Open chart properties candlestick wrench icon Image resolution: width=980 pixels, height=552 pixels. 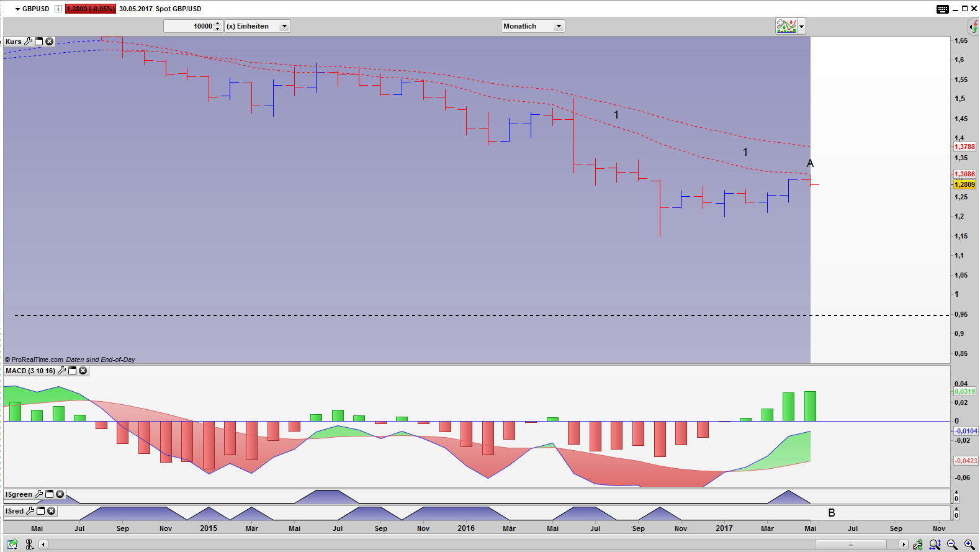pyautogui.click(x=917, y=545)
